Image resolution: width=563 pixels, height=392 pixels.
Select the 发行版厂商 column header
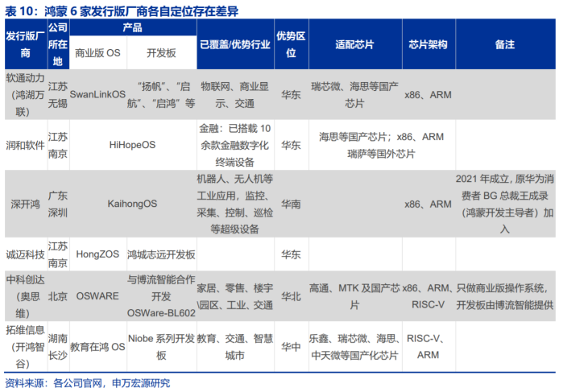pyautogui.click(x=25, y=44)
